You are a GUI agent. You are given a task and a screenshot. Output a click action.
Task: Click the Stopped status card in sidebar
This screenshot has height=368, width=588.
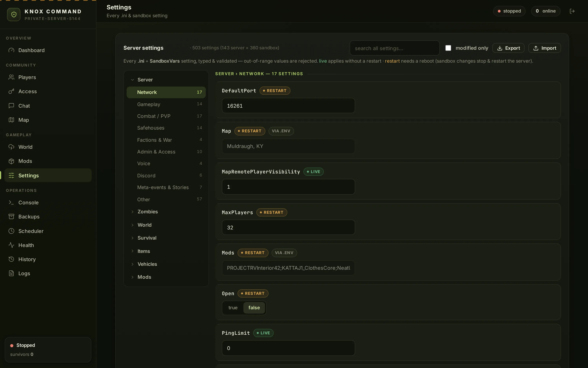[48, 350]
